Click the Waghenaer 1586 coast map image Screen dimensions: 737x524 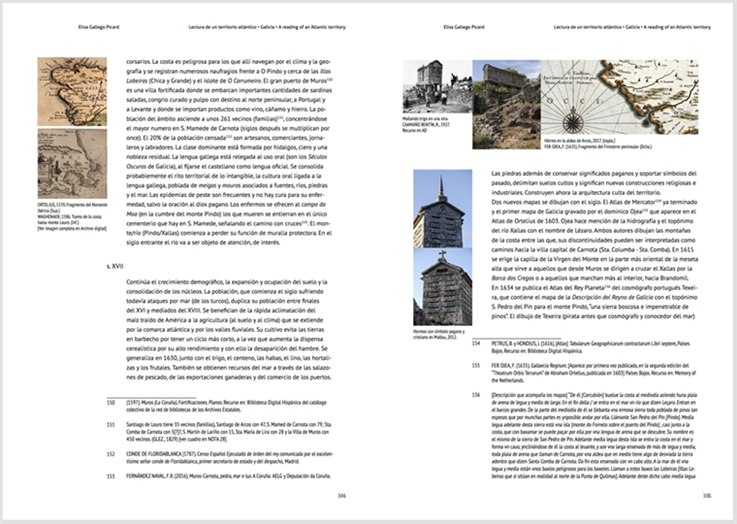click(72, 164)
